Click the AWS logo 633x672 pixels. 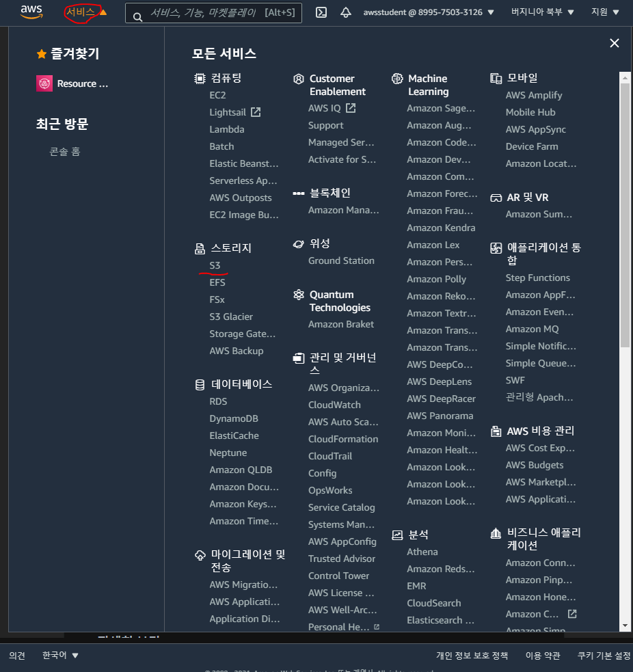[31, 12]
